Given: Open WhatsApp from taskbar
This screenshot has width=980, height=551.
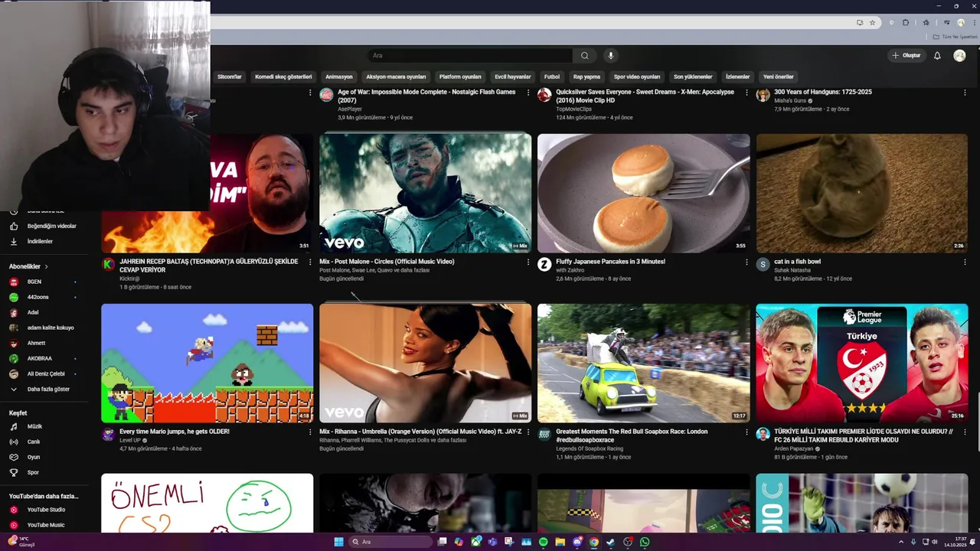Looking at the screenshot, I should click(645, 542).
